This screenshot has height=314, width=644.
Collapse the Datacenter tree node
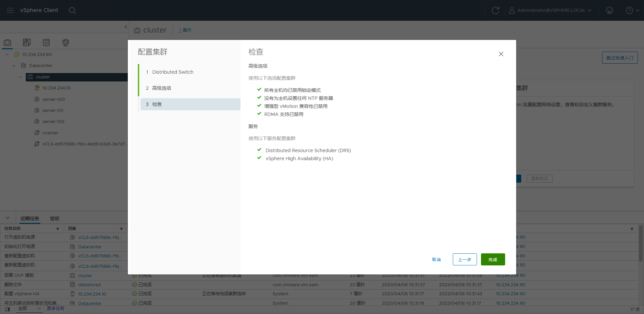pyautogui.click(x=14, y=66)
